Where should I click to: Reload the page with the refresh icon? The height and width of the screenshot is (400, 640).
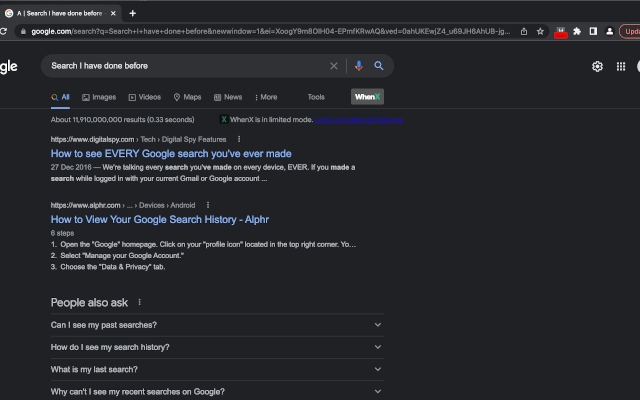(3, 31)
